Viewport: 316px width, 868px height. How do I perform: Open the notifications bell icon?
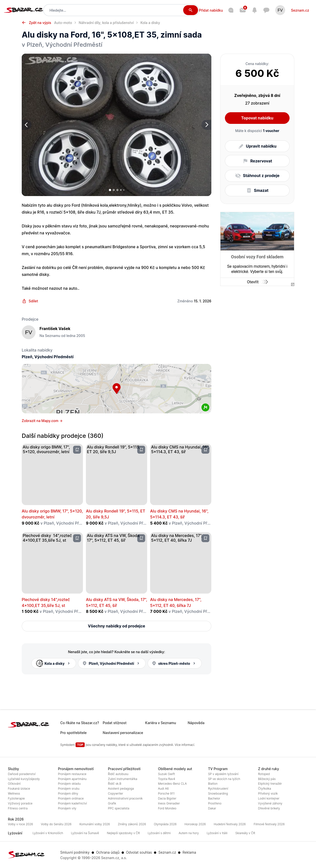255,10
